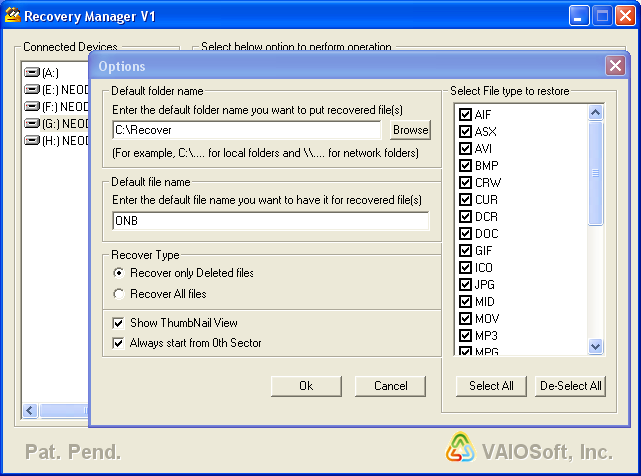
Task: Disable Show ThumbNail View
Action: tap(118, 323)
